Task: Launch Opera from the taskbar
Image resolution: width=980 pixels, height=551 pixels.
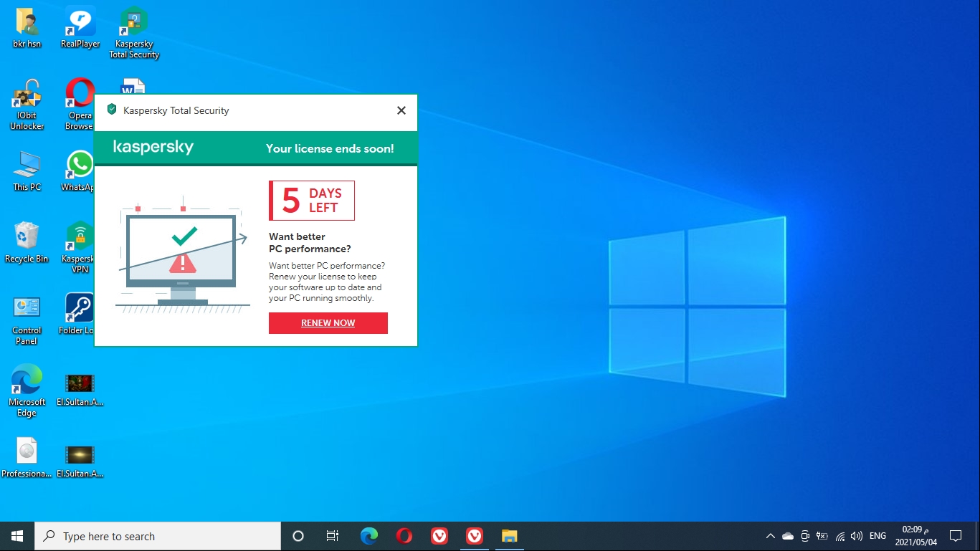Action: coord(404,536)
